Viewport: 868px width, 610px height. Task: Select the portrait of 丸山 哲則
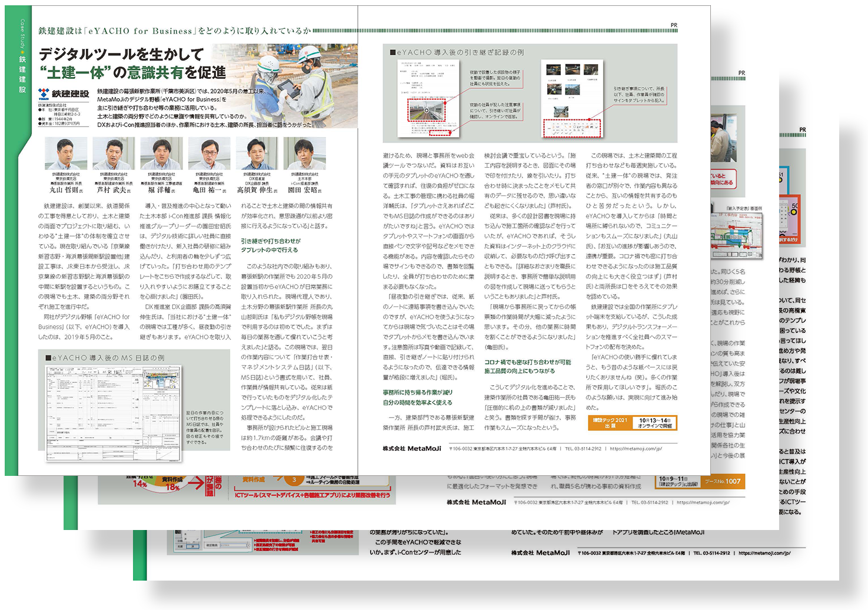point(66,154)
